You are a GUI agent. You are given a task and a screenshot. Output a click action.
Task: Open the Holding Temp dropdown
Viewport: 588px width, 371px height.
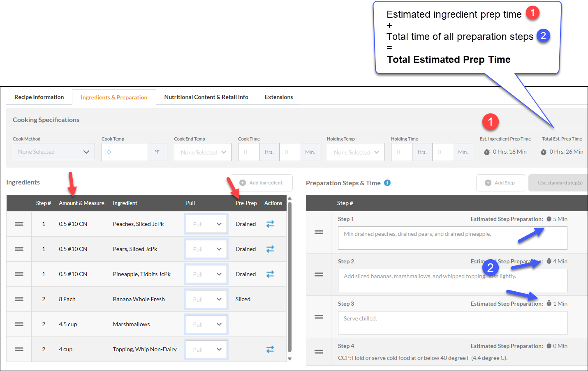tap(356, 152)
